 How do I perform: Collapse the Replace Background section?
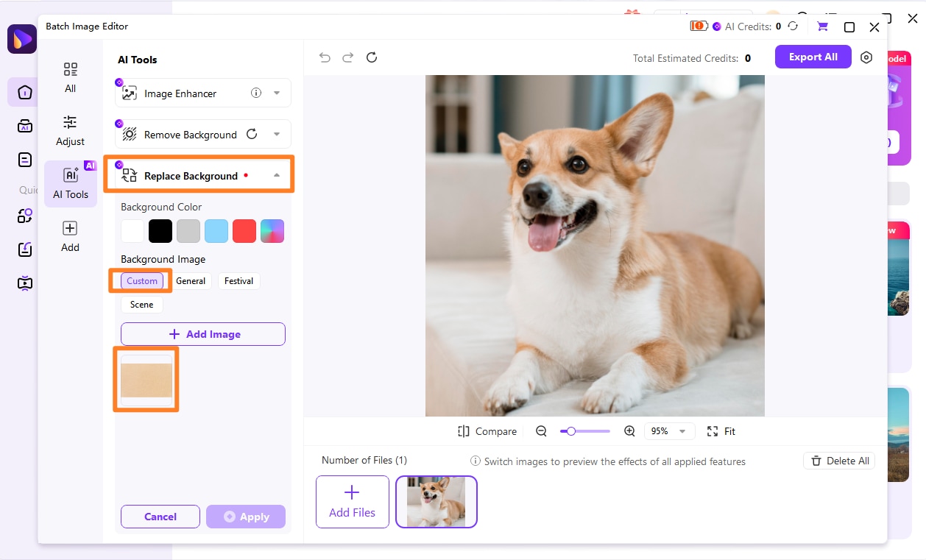click(x=277, y=176)
